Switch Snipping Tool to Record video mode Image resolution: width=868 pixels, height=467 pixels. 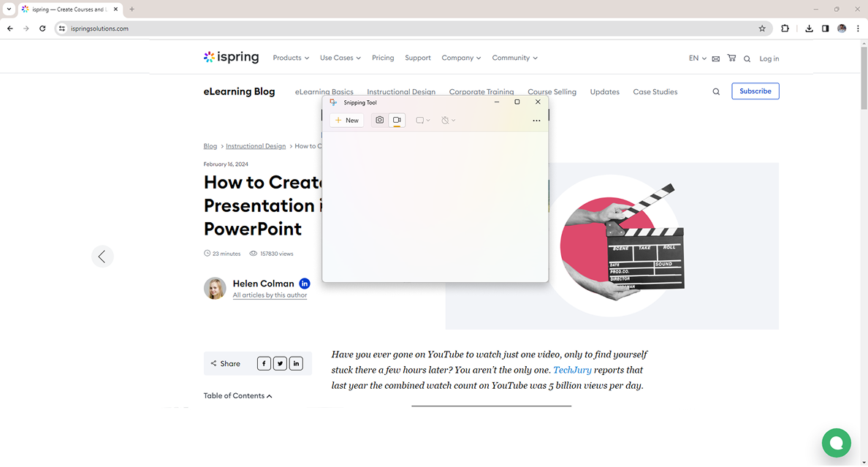tap(397, 120)
